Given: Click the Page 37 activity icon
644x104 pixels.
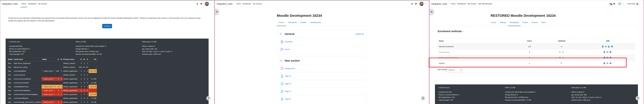Looking at the screenshot, I should (x=282, y=91).
